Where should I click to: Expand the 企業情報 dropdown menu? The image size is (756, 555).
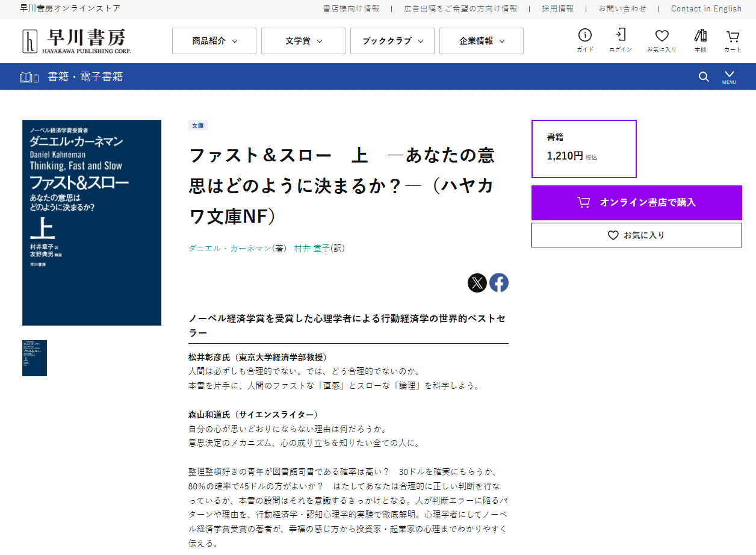pos(482,41)
